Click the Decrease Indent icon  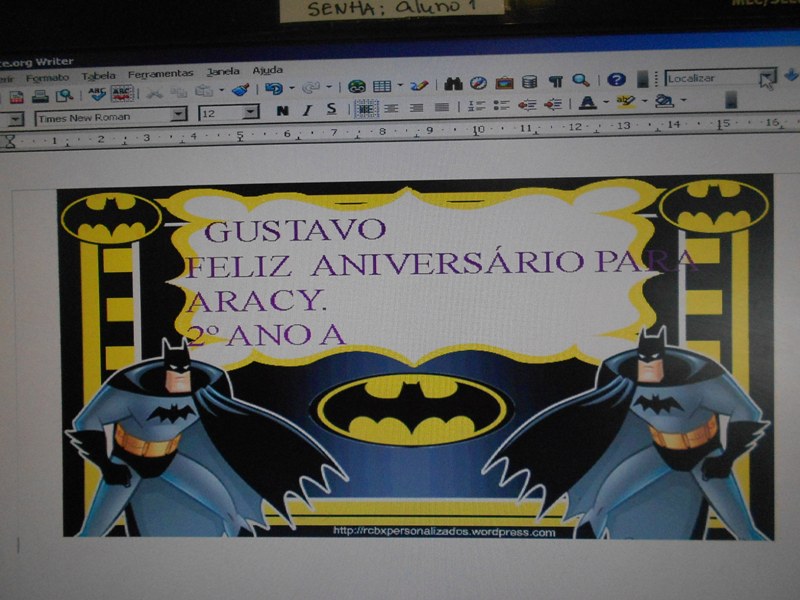pyautogui.click(x=527, y=105)
